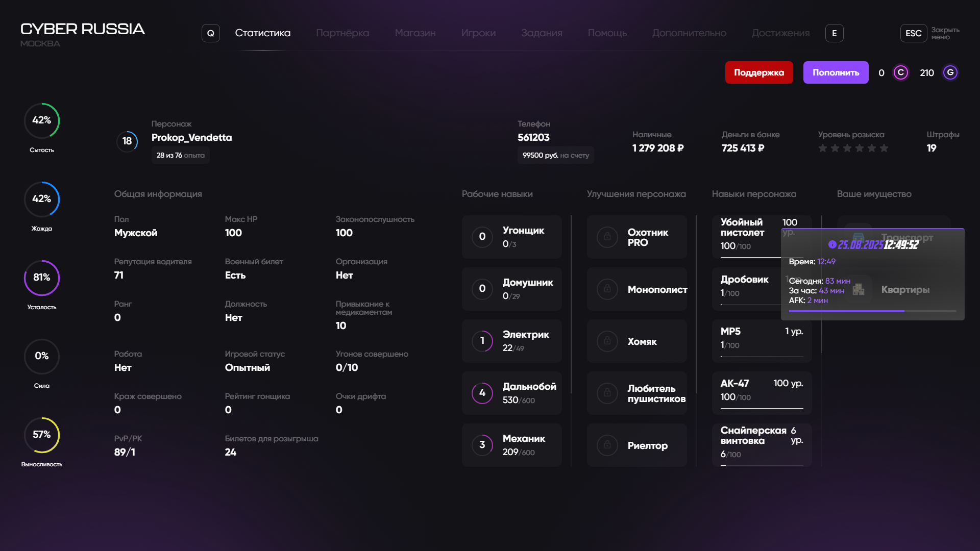The image size is (980, 551).
Task: Click the session time progress bar
Action: pos(873,311)
